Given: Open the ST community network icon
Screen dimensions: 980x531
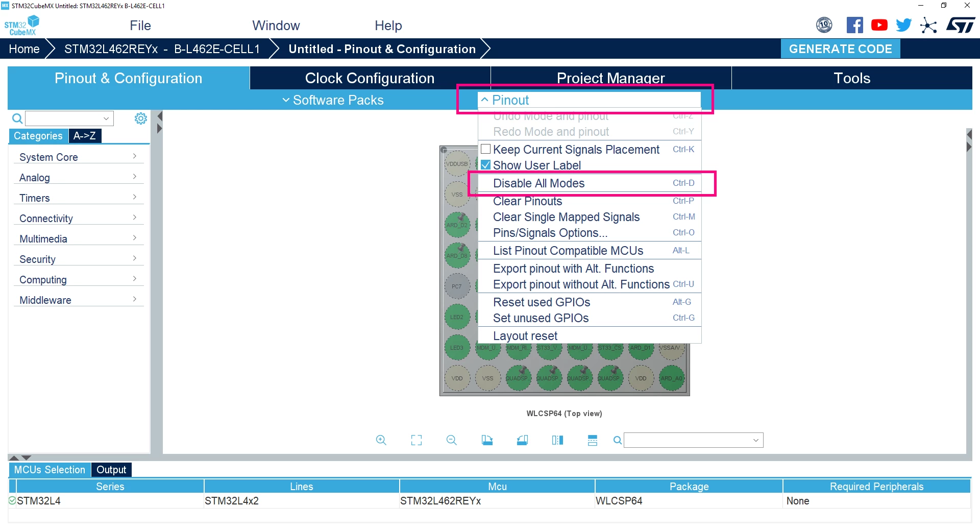Looking at the screenshot, I should coord(928,25).
